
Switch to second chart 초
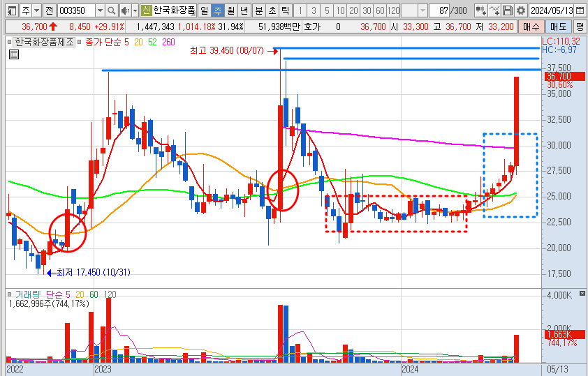tap(272, 10)
